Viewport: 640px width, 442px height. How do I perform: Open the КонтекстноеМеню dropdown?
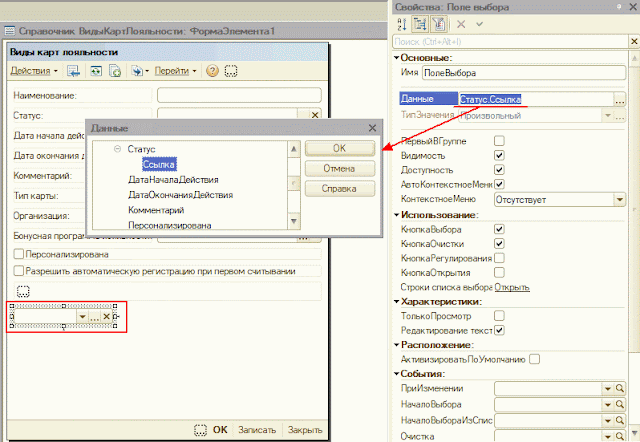coord(620,200)
